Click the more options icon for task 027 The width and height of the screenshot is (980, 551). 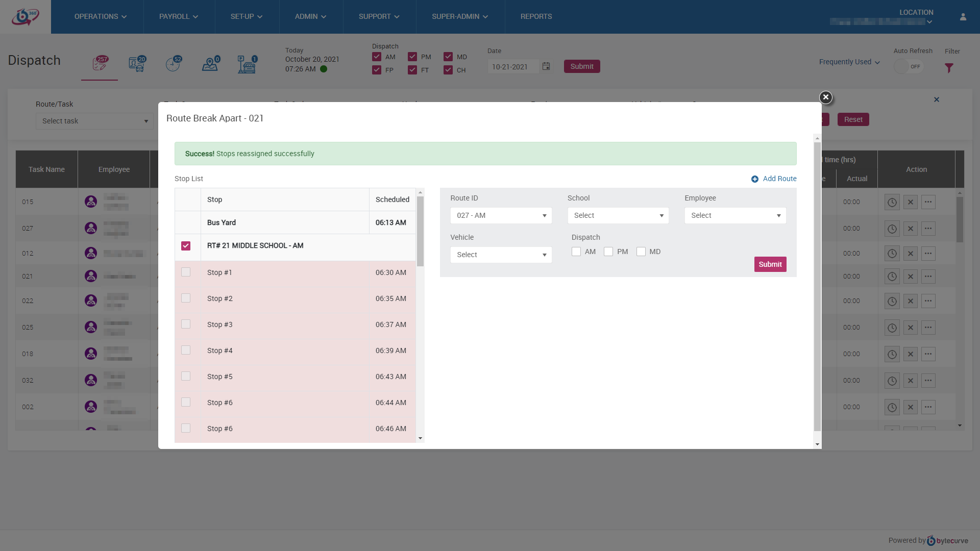click(x=928, y=229)
